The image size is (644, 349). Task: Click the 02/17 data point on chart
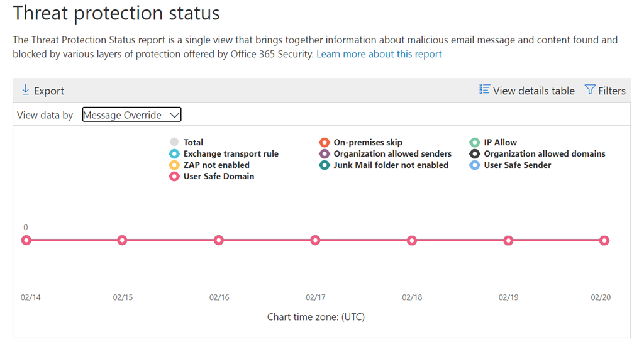315,240
